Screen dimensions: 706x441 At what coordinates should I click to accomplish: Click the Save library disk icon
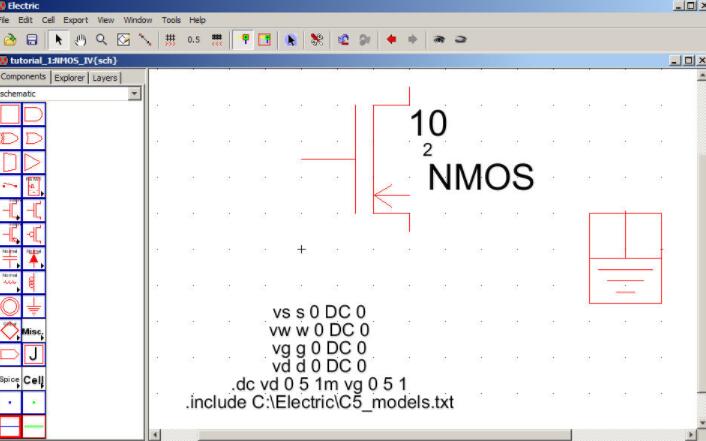(x=32, y=40)
